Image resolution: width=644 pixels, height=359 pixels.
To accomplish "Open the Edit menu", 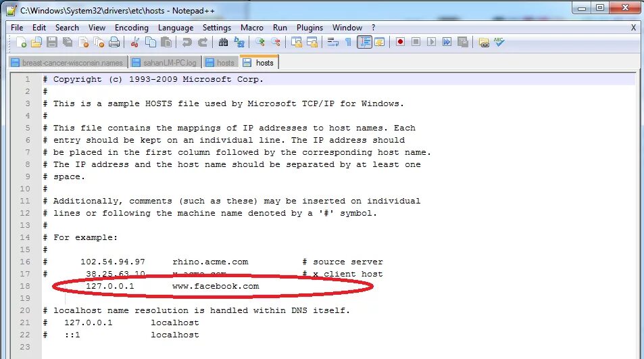I will [x=39, y=28].
